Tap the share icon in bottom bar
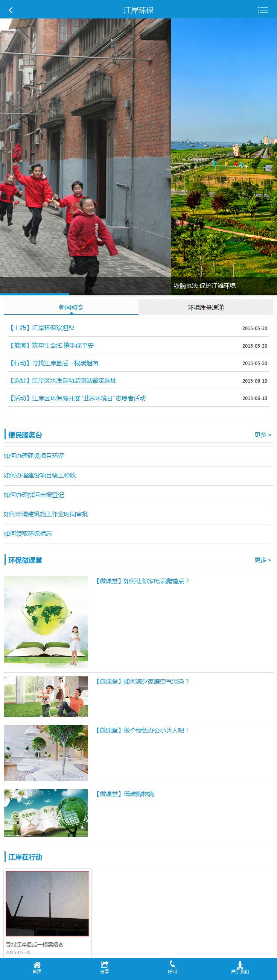277x980 pixels. pyautogui.click(x=105, y=964)
